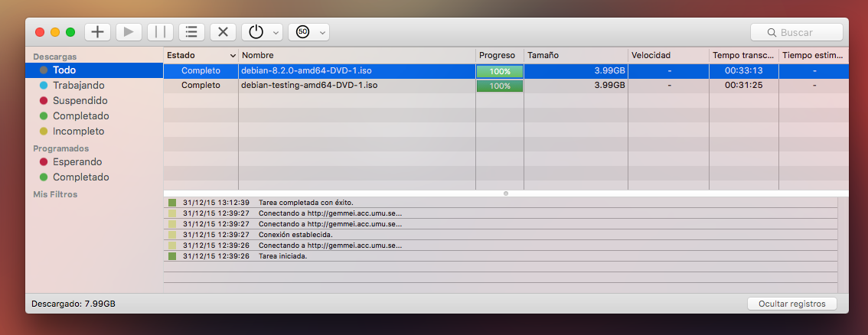Expand the power action dropdown arrow

tap(276, 32)
